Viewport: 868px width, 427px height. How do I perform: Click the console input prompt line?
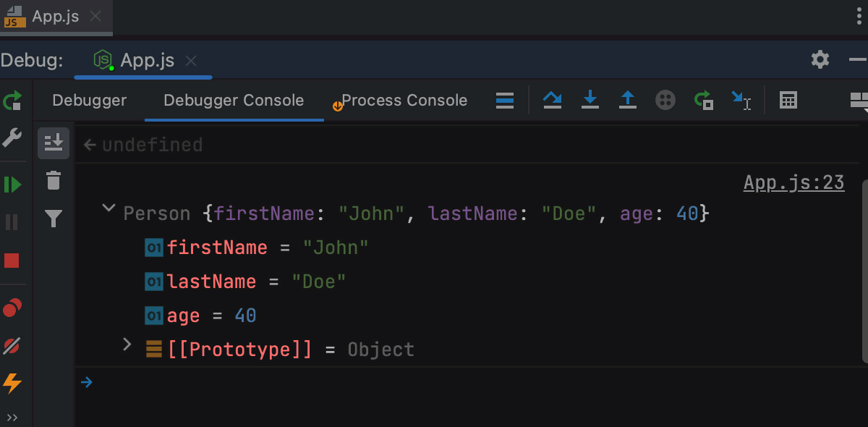[434, 382]
